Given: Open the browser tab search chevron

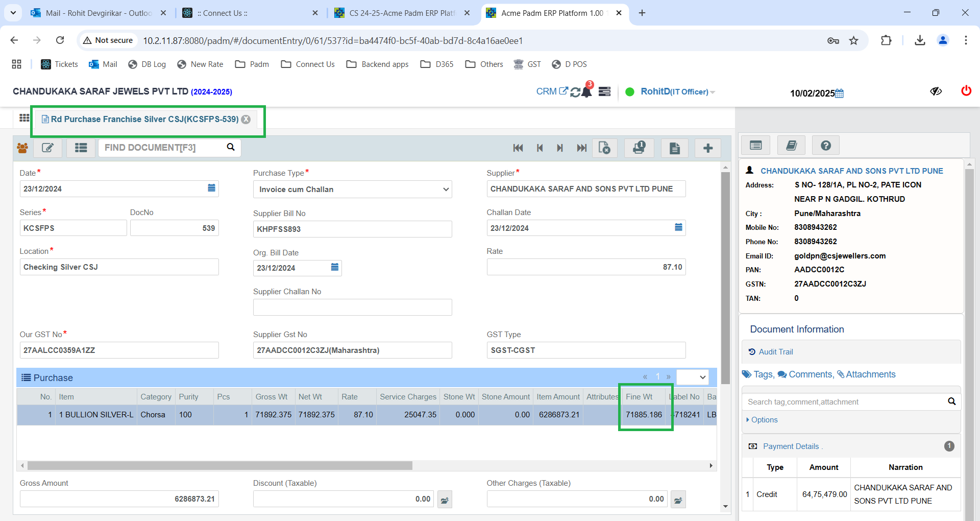Looking at the screenshot, I should (x=13, y=13).
